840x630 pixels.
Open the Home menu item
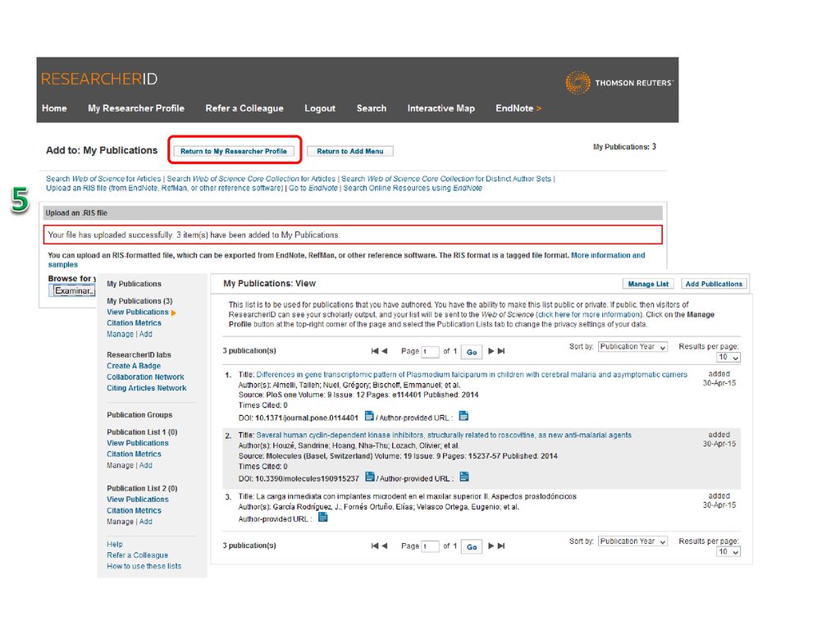coord(54,108)
